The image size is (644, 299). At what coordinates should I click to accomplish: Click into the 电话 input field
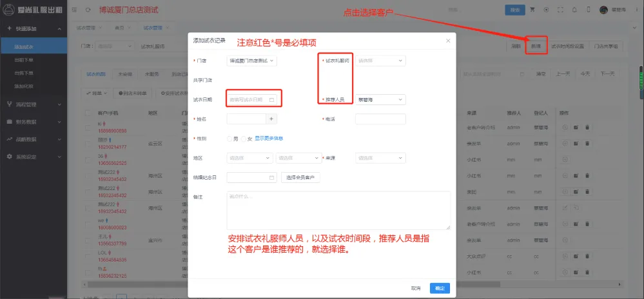point(380,119)
